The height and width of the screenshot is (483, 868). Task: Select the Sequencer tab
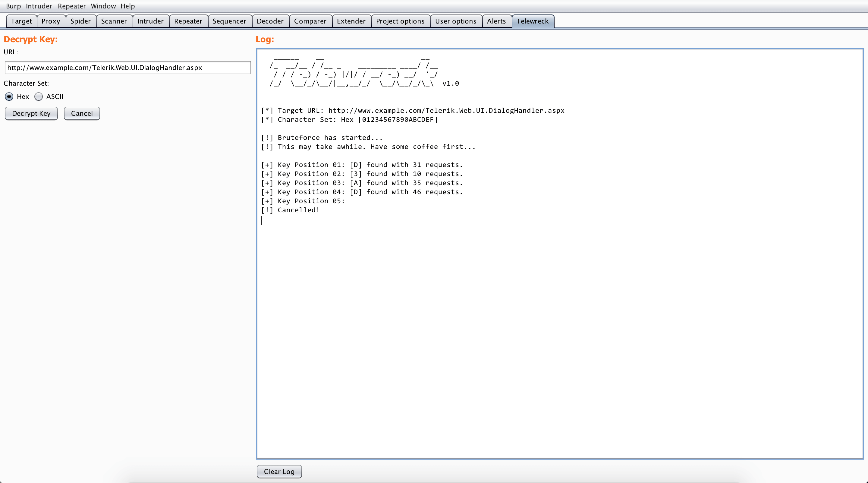pyautogui.click(x=229, y=21)
